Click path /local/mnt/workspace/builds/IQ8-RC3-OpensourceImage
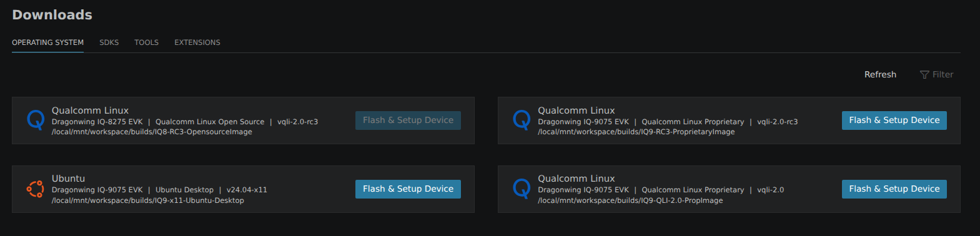This screenshot has height=236, width=980. click(152, 132)
